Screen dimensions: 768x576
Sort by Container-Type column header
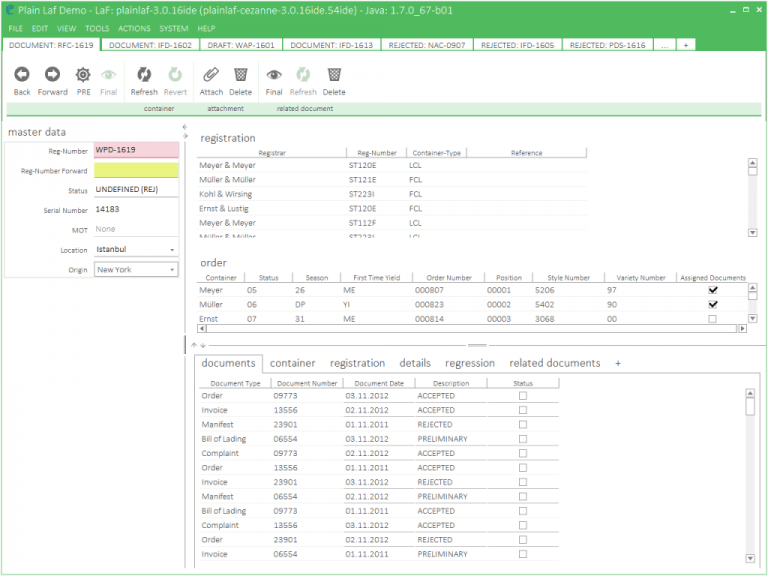click(x=436, y=153)
